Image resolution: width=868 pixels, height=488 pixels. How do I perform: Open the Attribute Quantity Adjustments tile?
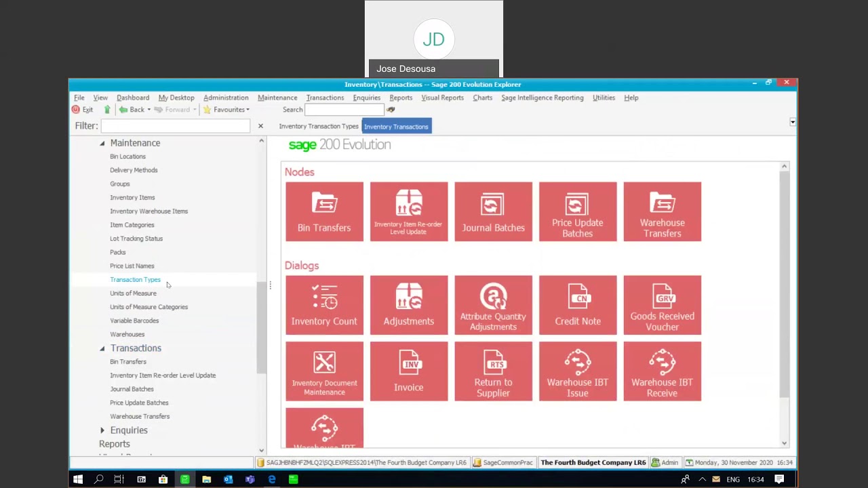coord(493,305)
